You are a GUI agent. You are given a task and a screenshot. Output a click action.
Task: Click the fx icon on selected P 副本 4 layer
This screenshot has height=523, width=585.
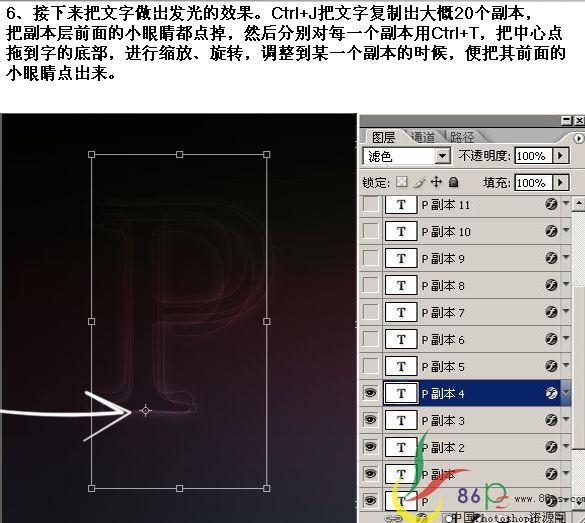[551, 393]
